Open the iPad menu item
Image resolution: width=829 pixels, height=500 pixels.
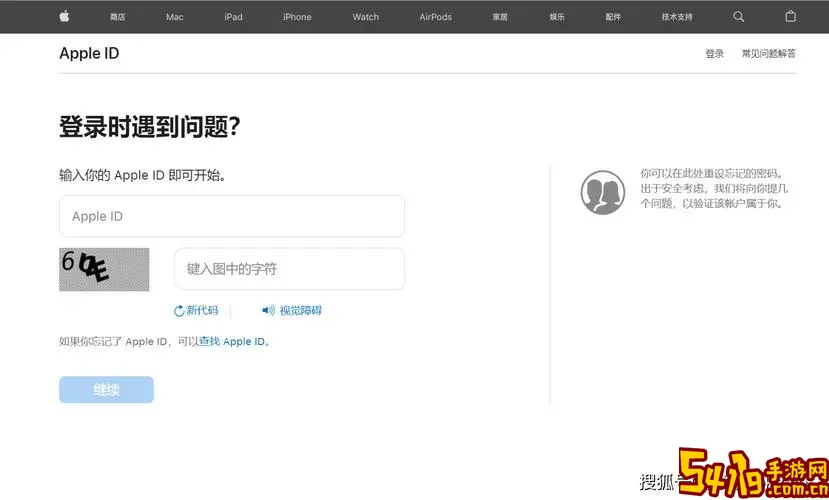click(x=233, y=17)
